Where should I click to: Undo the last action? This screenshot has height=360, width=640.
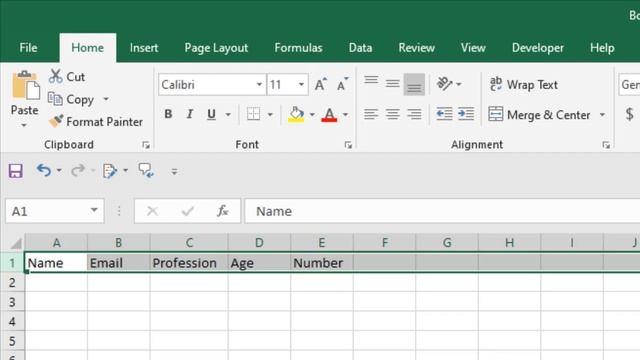point(44,170)
